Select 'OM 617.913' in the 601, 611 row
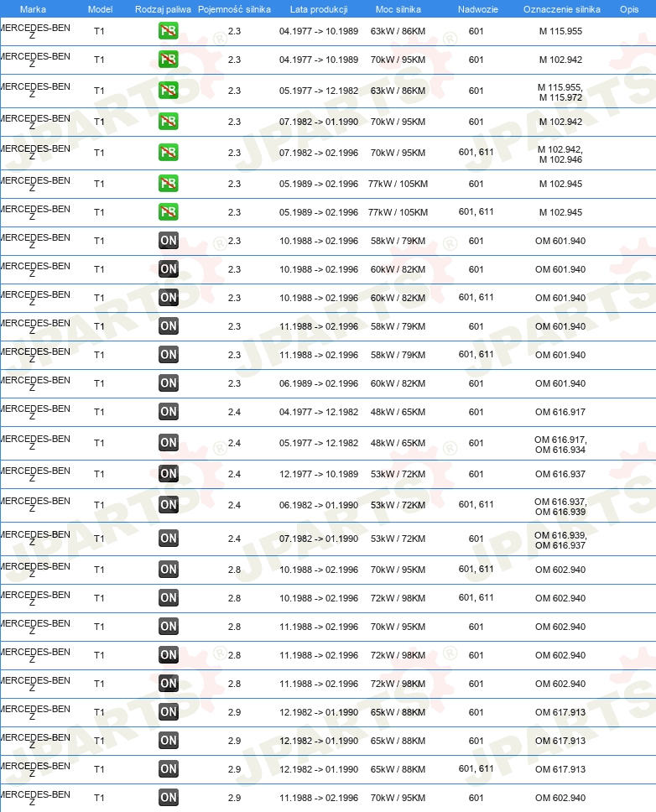 tap(560, 769)
